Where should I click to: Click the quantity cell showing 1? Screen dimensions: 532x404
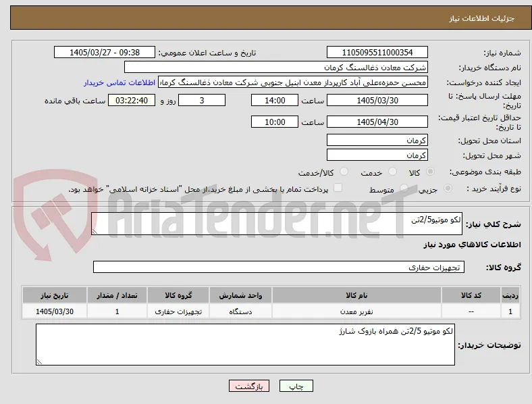coord(117,311)
